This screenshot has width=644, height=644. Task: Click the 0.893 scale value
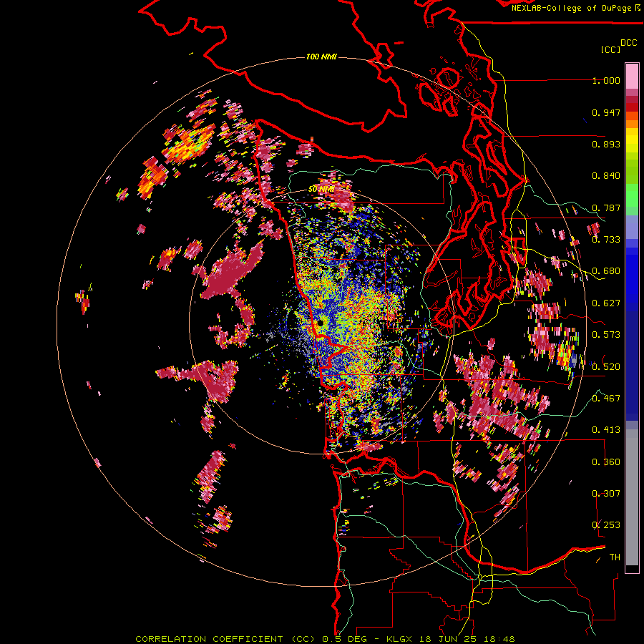pyautogui.click(x=606, y=144)
